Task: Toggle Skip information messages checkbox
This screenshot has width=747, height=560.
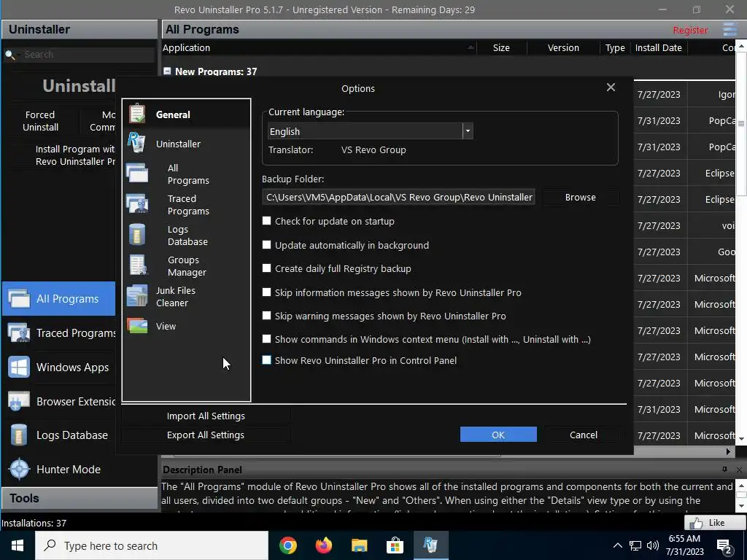Action: [267, 292]
